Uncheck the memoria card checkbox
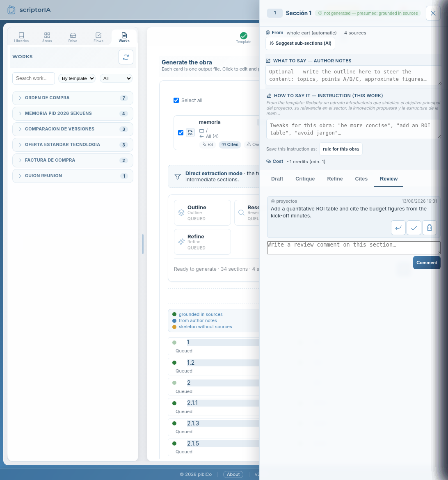 pos(181,133)
